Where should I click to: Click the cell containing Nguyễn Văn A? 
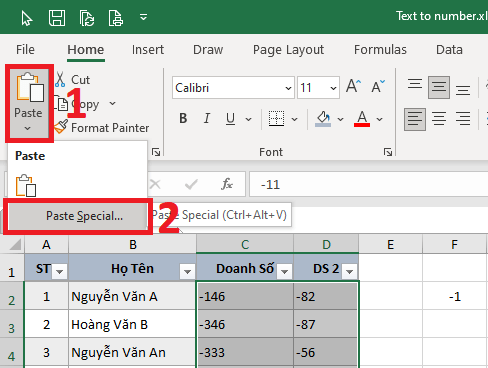133,296
